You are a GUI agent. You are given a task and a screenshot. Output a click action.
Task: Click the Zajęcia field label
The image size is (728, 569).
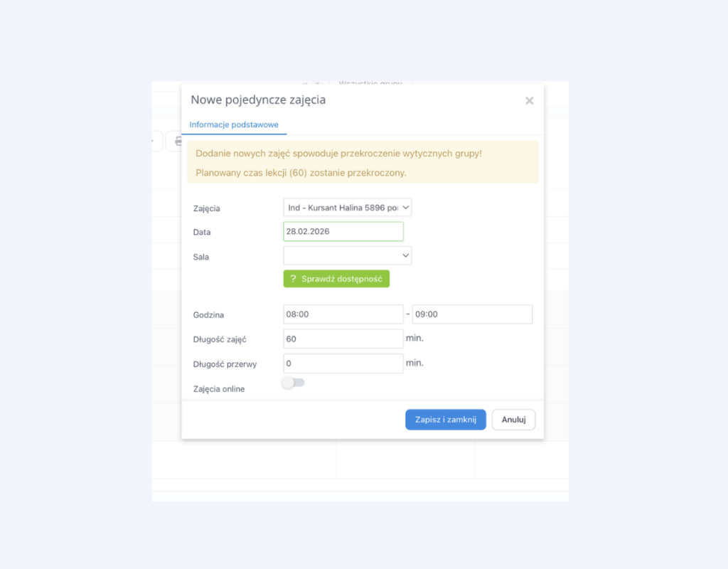(x=207, y=208)
